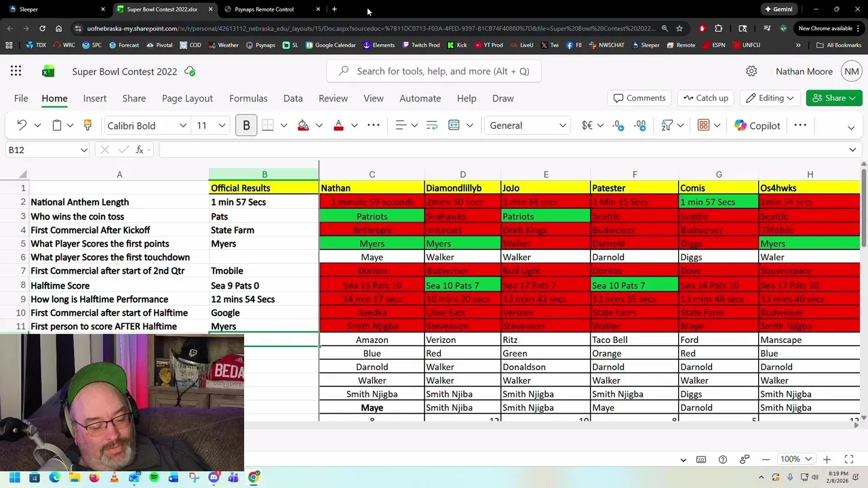Apply the fill color bucket
This screenshot has height=488, width=868.
coord(303,125)
